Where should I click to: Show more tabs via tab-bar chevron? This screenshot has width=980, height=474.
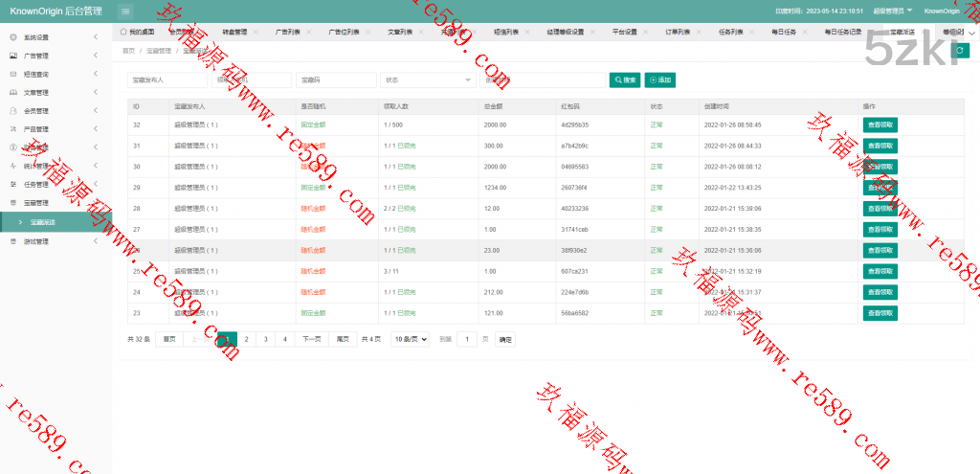point(971,32)
